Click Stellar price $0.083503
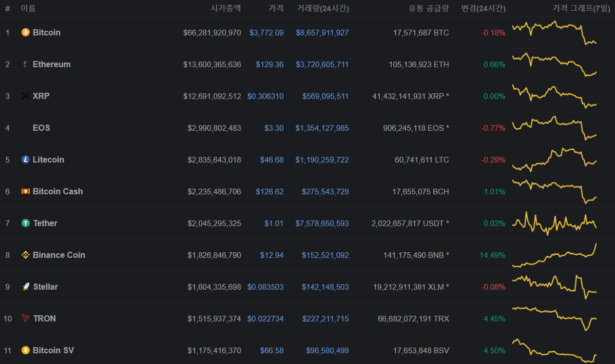The image size is (615, 364). 265,287
